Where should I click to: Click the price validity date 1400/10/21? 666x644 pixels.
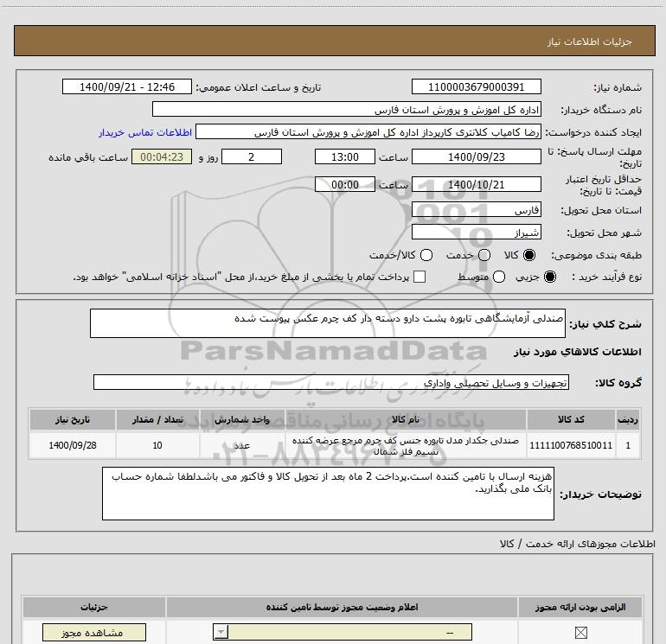(x=476, y=184)
